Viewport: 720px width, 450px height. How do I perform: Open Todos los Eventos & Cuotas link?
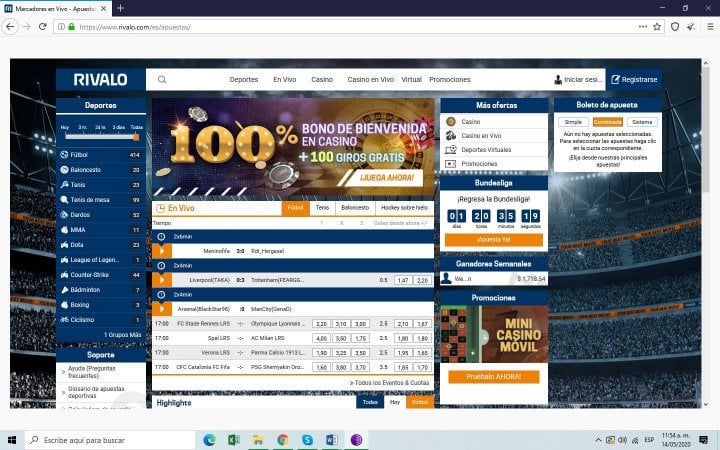click(389, 382)
